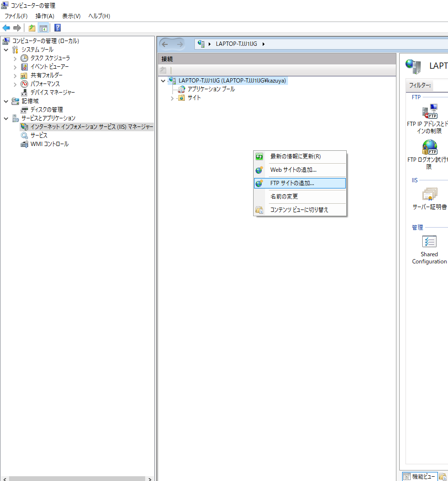This screenshot has height=481, width=448.
Task: Toggle the show/hide console tree toolbar icon
Action: click(x=43, y=28)
